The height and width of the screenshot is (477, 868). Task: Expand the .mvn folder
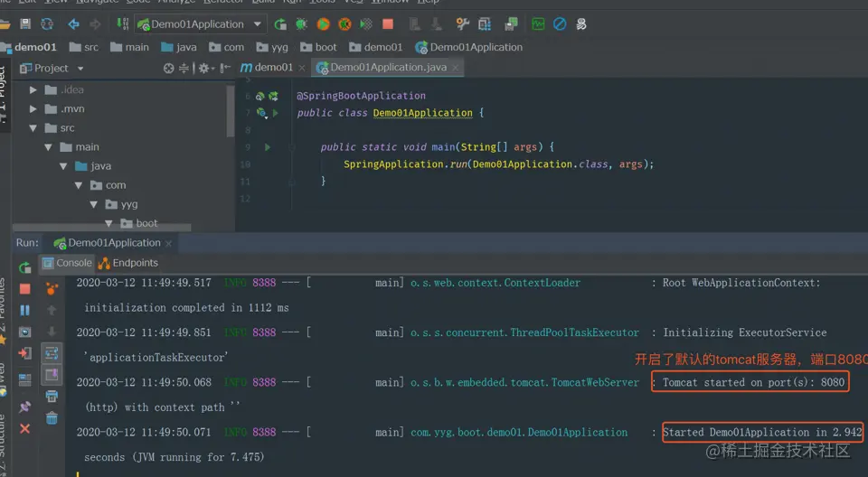[x=33, y=109]
